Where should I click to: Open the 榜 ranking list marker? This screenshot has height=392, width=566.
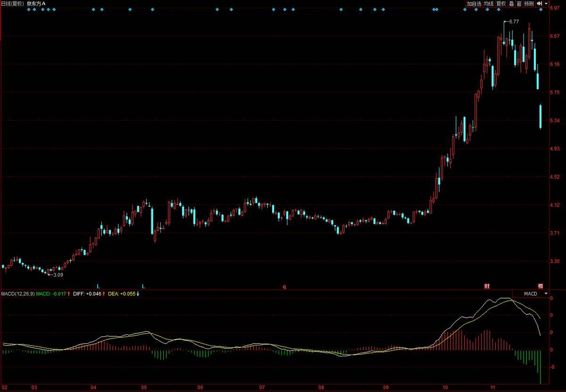[541, 286]
